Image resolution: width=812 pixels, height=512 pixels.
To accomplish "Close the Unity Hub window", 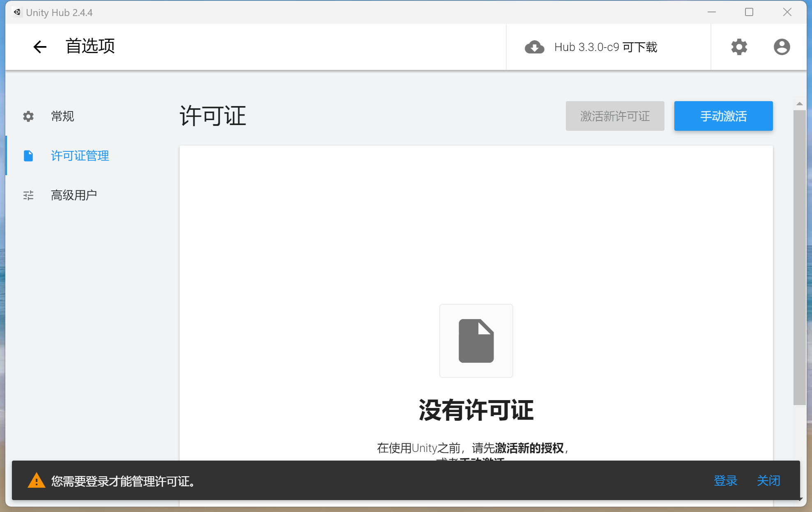I will point(787,12).
